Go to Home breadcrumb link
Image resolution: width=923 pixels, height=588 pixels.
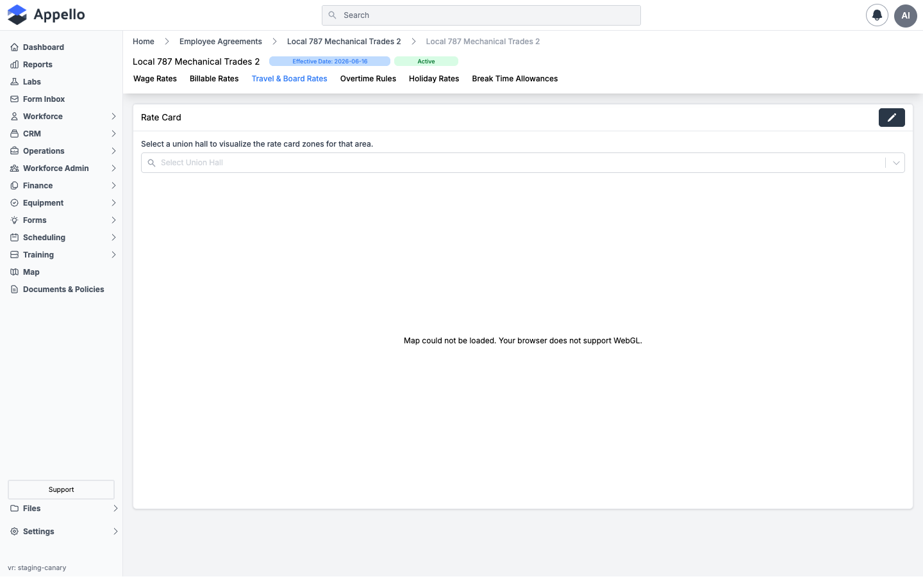144,42
